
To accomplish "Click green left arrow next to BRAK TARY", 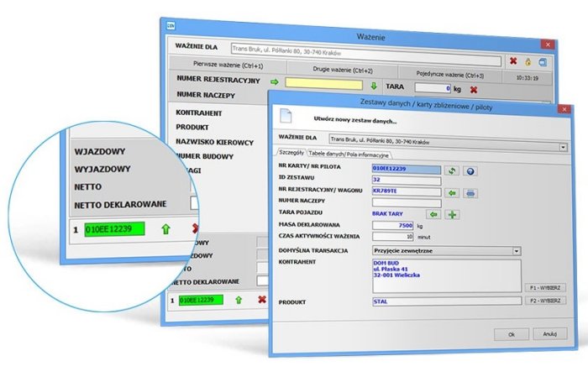I will (x=437, y=214).
